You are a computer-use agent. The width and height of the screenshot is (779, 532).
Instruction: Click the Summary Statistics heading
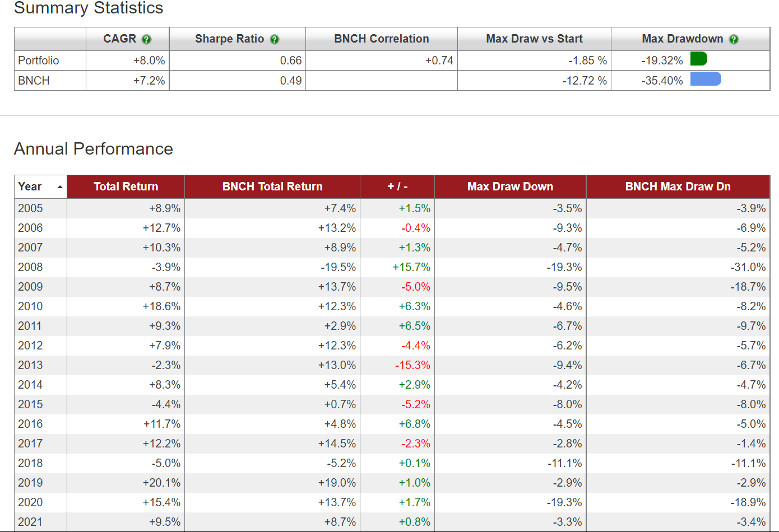(89, 8)
